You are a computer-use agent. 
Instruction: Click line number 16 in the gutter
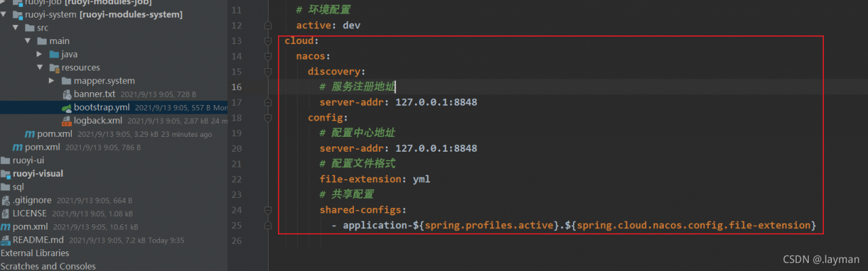click(x=236, y=87)
